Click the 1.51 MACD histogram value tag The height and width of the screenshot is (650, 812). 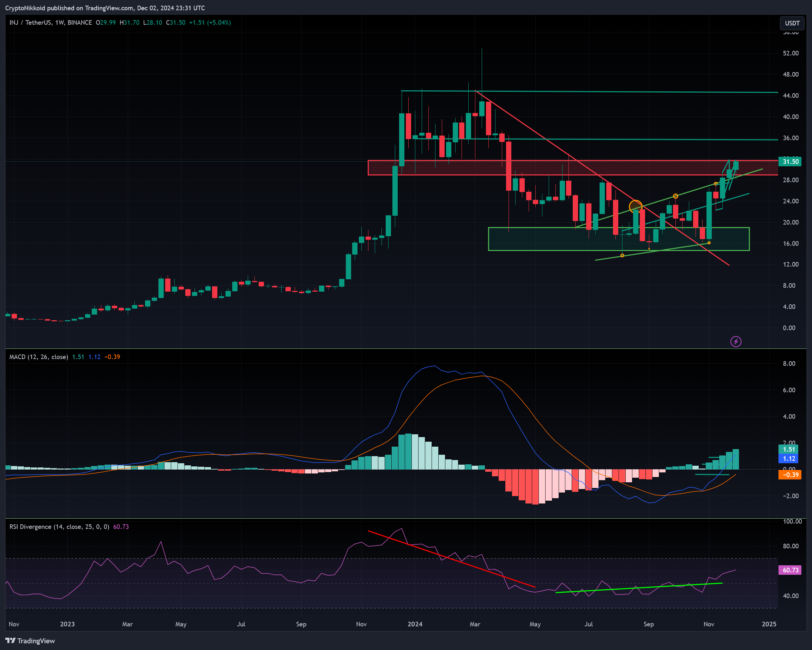click(x=789, y=449)
